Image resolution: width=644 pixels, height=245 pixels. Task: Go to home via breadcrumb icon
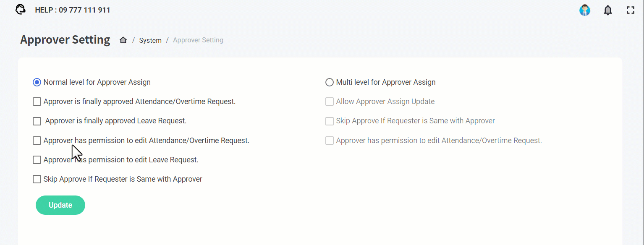(x=123, y=40)
